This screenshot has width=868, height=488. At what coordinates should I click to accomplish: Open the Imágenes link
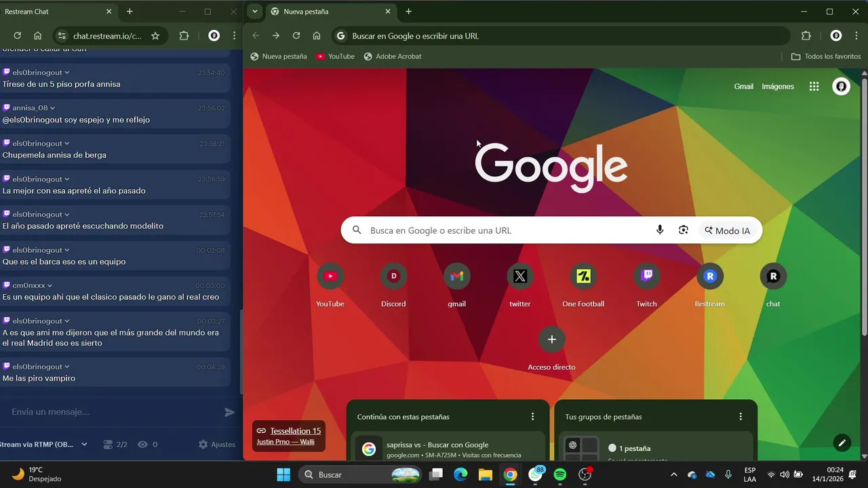778,87
